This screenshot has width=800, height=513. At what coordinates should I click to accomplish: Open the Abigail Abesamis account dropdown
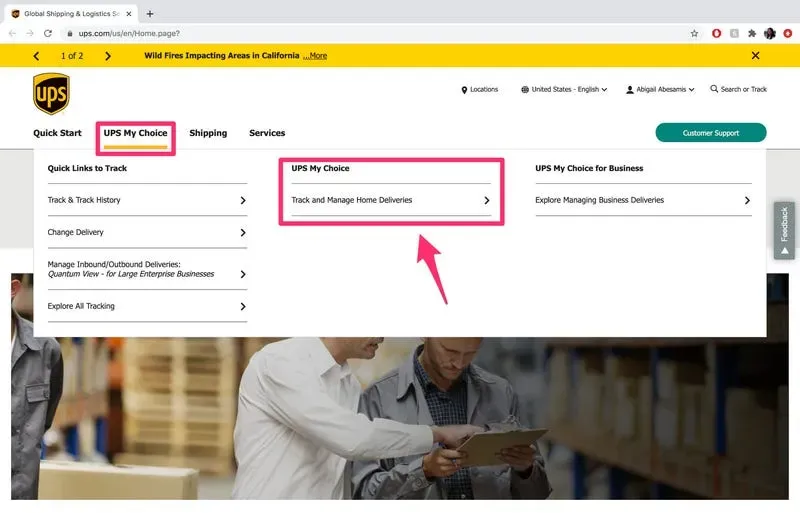(660, 89)
